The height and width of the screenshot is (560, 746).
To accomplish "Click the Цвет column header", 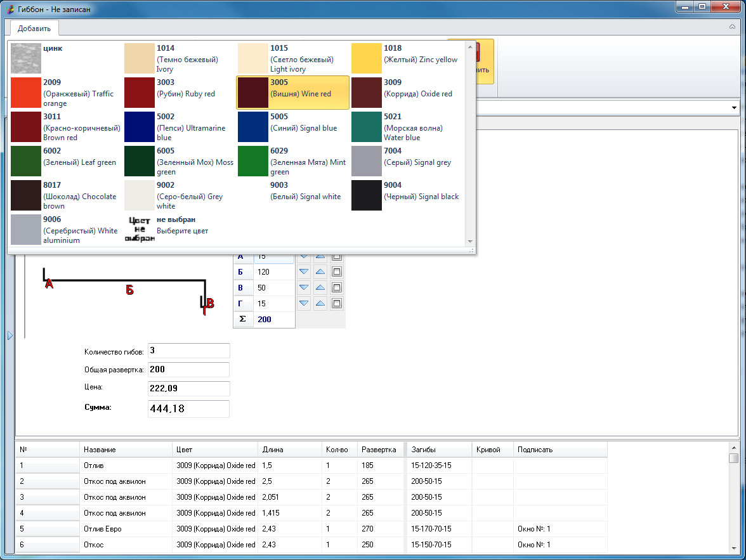I will [x=214, y=450].
